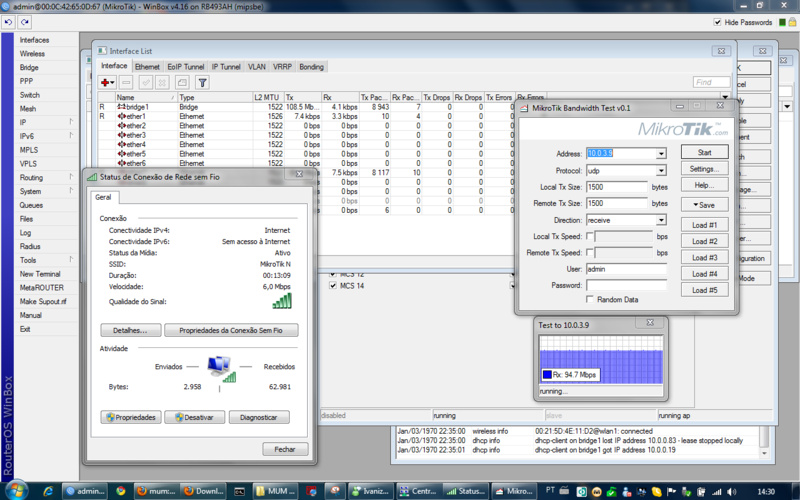The height and width of the screenshot is (500, 800).
Task: Click the enable checkmark icon in Interface List
Action: (x=145, y=82)
